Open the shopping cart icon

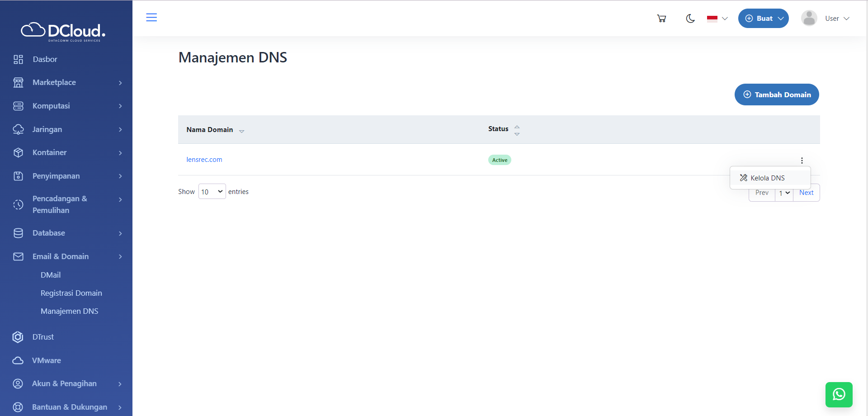click(661, 19)
